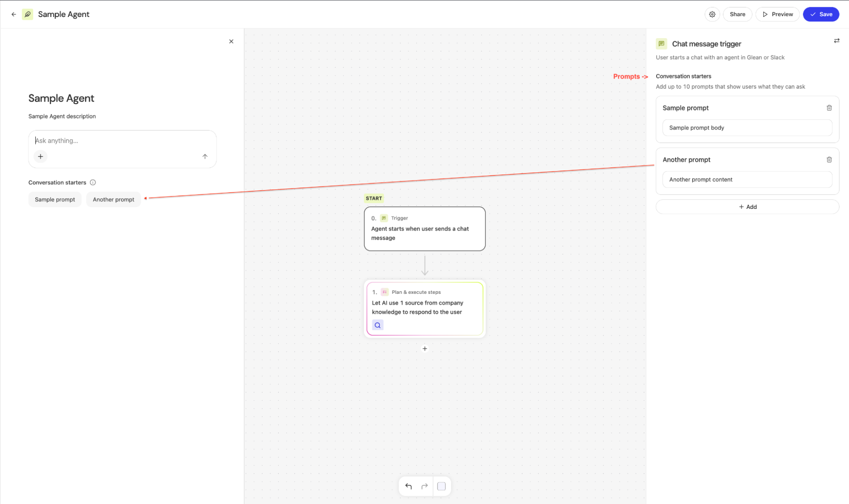
Task: Show info about Conversation starters
Action: coord(93,183)
